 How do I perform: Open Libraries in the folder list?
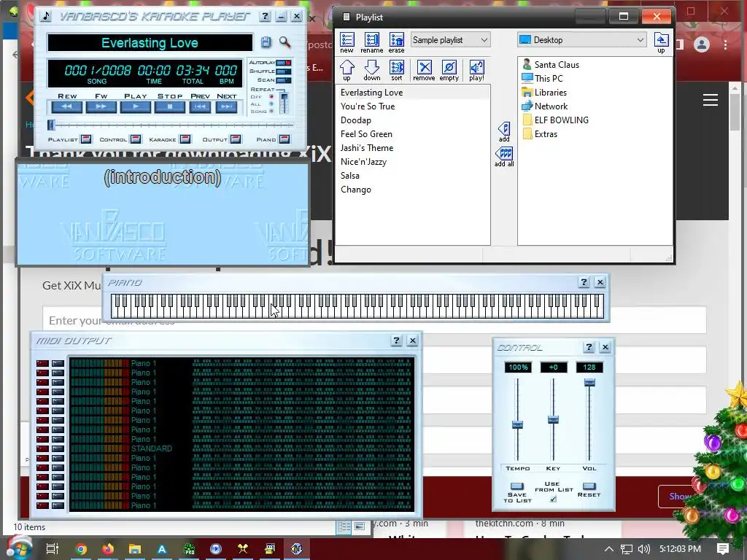544,92
